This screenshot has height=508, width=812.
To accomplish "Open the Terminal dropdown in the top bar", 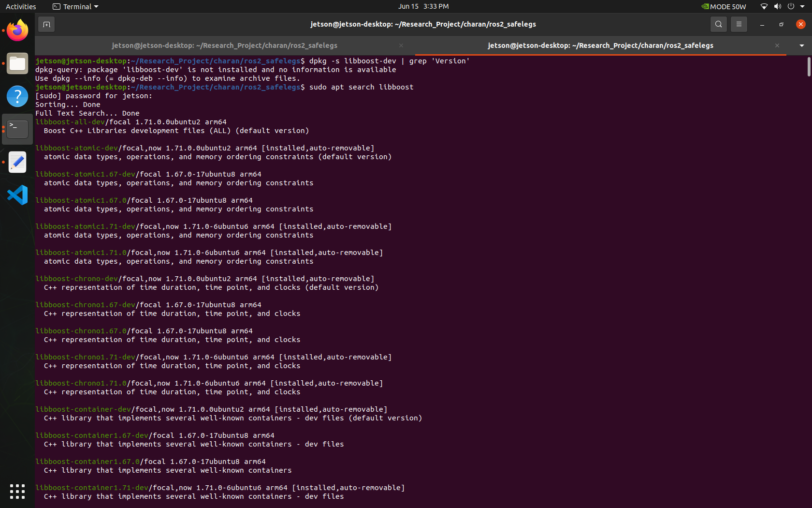I will pyautogui.click(x=75, y=6).
